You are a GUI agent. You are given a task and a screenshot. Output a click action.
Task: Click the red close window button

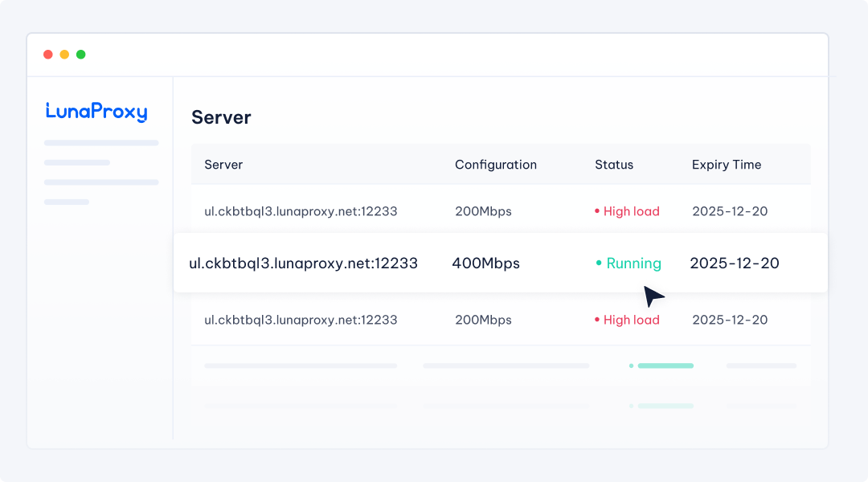tap(48, 55)
